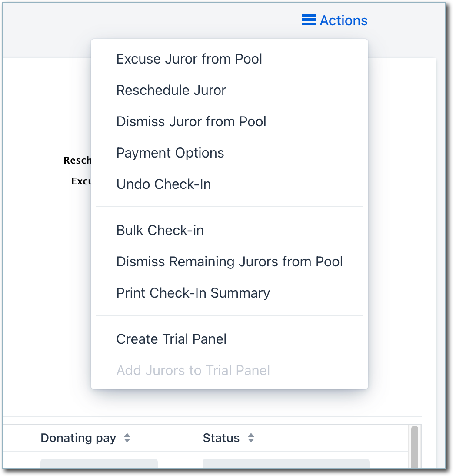Sort by Status arrows icon
This screenshot has height=476, width=453.
click(x=251, y=438)
